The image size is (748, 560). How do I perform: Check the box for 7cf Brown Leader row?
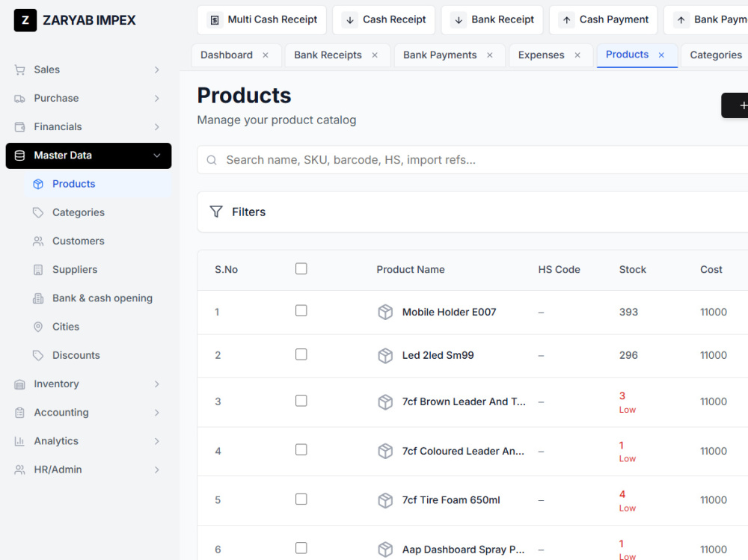click(301, 401)
